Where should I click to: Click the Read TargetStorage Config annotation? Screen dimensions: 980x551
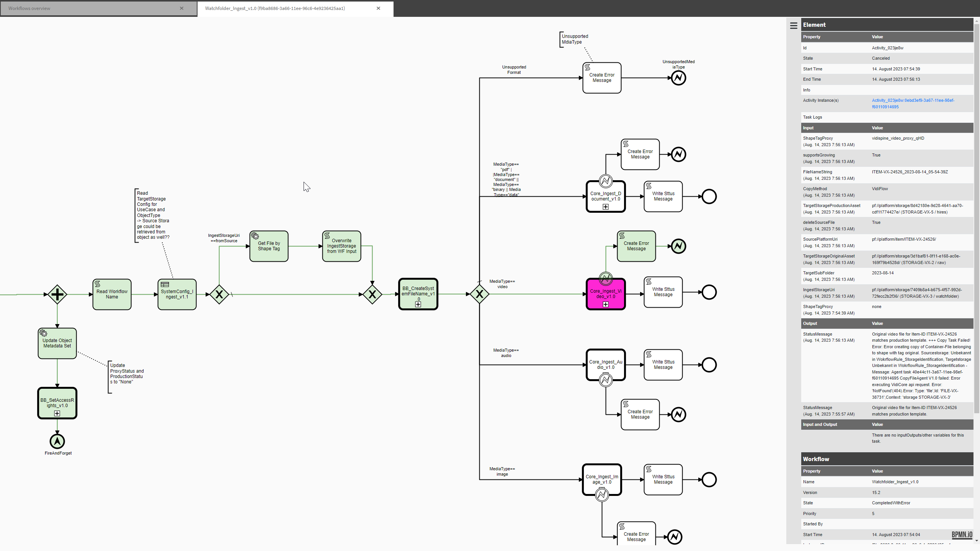pyautogui.click(x=153, y=215)
